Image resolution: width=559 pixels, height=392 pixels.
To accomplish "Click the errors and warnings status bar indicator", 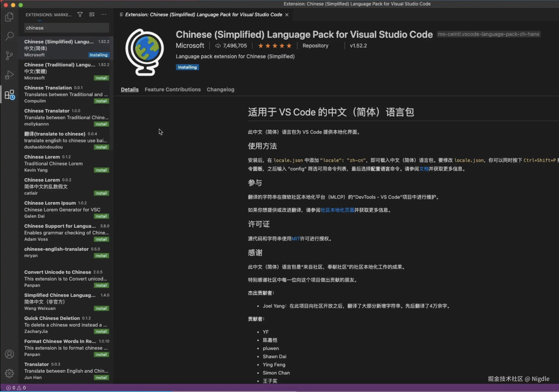I will pyautogui.click(x=16, y=388).
